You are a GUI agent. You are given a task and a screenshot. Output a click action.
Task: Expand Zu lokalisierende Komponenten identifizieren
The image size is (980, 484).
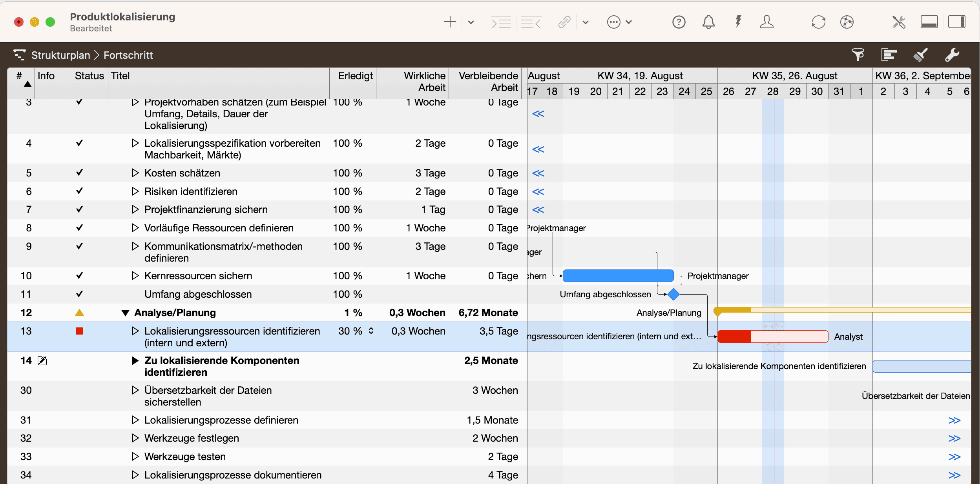pyautogui.click(x=135, y=360)
